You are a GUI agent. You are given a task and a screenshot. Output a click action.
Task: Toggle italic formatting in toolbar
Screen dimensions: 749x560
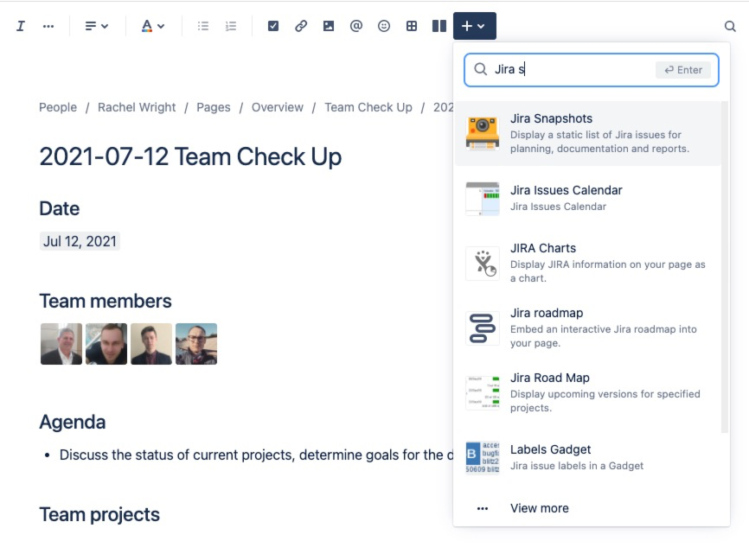21,26
